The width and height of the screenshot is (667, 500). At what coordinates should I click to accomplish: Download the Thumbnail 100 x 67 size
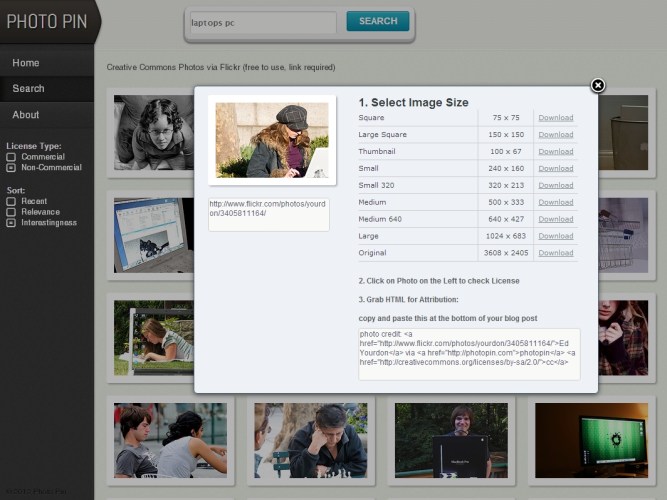point(555,152)
